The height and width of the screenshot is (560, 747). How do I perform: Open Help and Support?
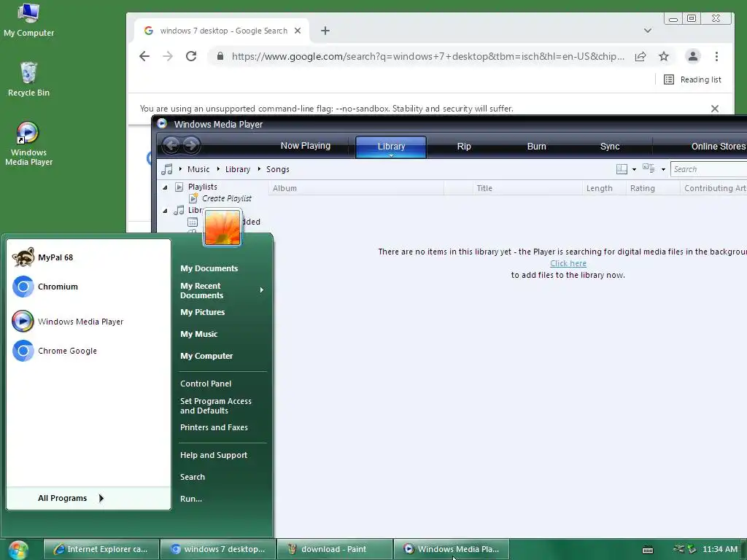(x=214, y=455)
